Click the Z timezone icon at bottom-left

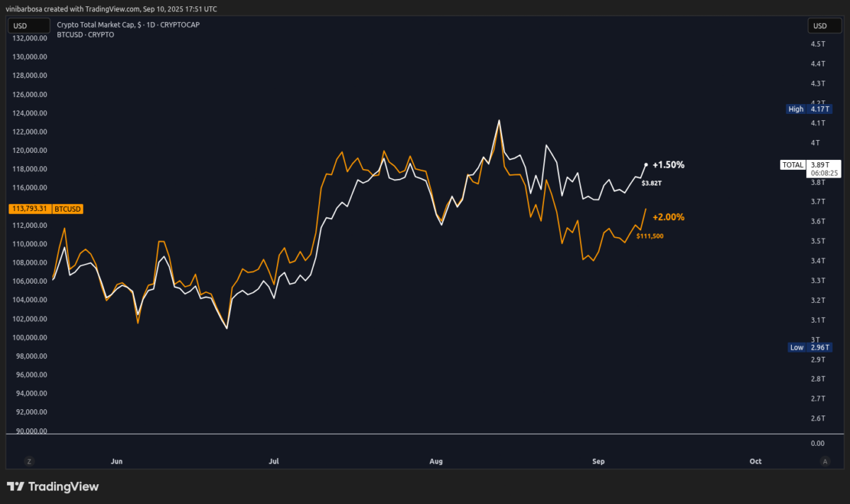click(x=29, y=461)
